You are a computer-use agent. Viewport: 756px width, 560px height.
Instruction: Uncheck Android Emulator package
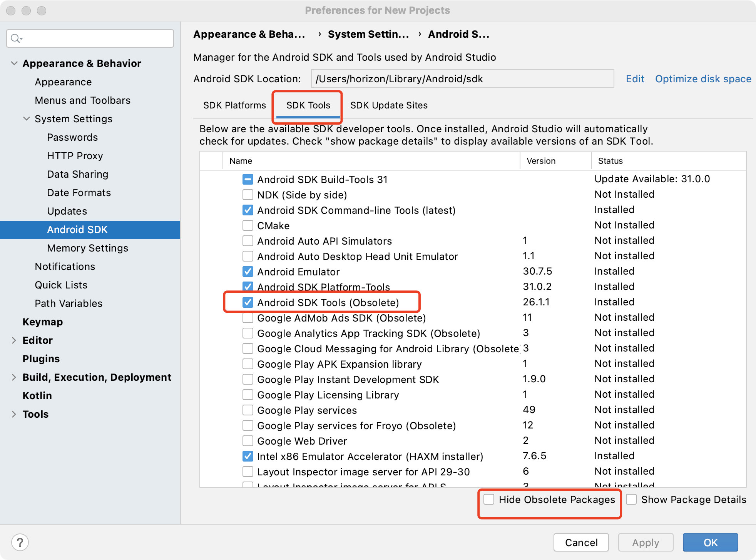pos(248,272)
